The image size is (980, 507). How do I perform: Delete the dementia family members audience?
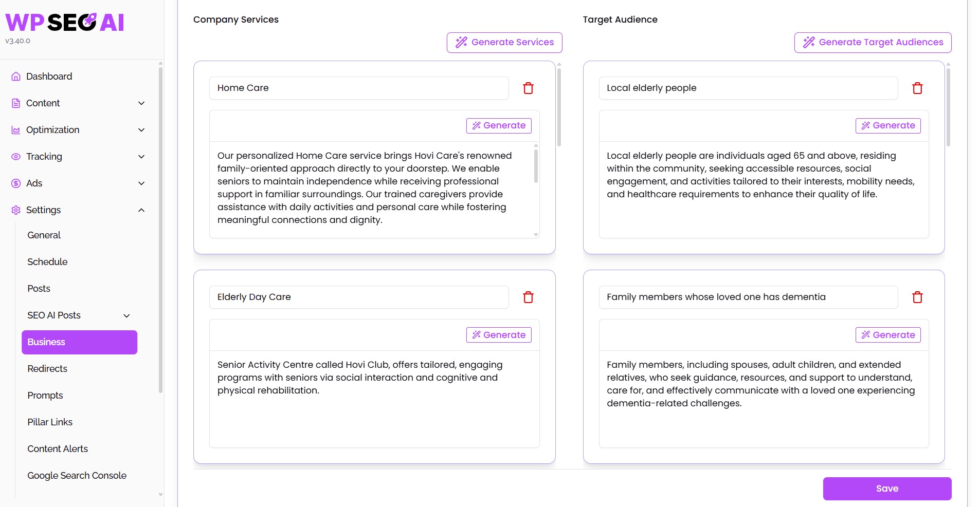click(917, 297)
